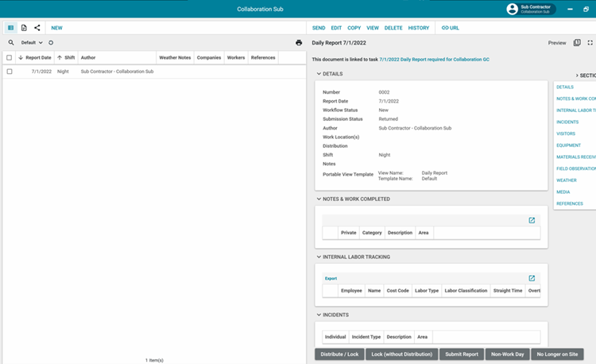Expand the report to fullscreen
The width and height of the screenshot is (596, 364).
(590, 43)
